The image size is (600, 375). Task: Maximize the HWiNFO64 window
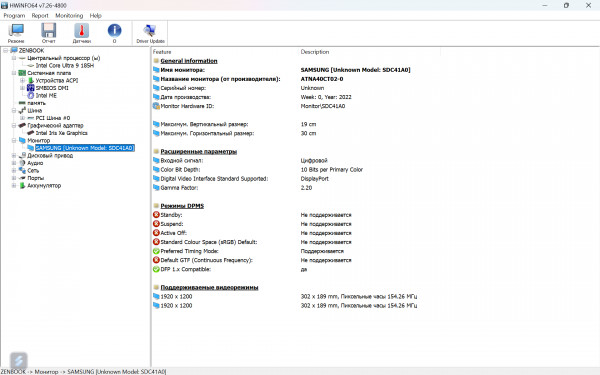point(566,5)
